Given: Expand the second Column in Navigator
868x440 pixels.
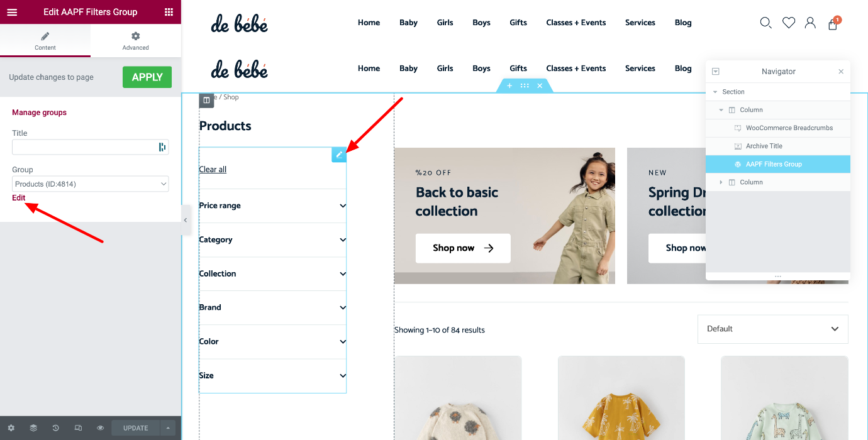Looking at the screenshot, I should click(721, 182).
